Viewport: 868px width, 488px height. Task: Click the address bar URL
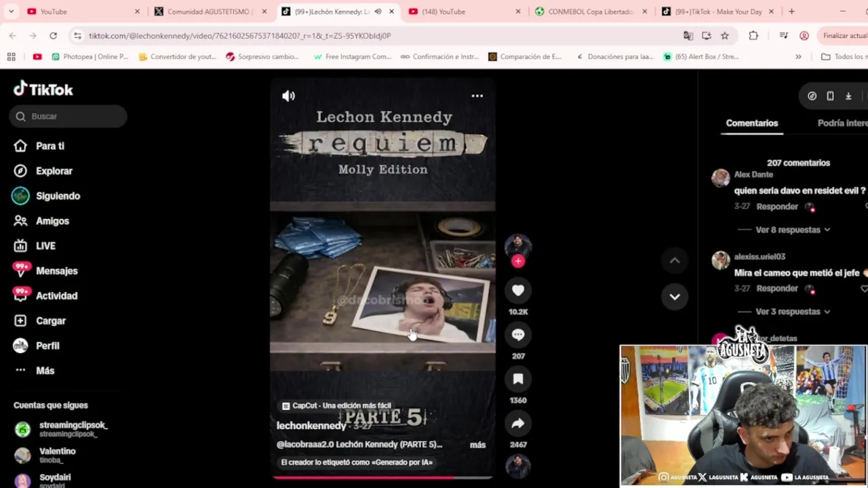pyautogui.click(x=239, y=36)
